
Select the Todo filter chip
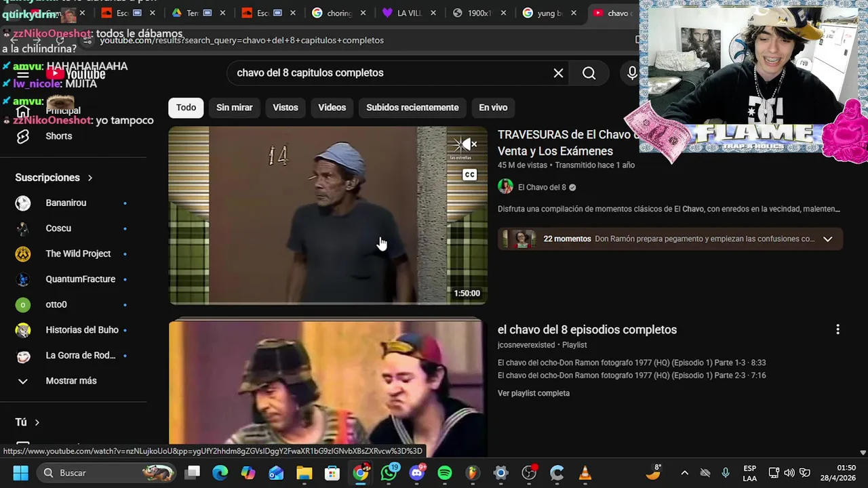(x=186, y=108)
